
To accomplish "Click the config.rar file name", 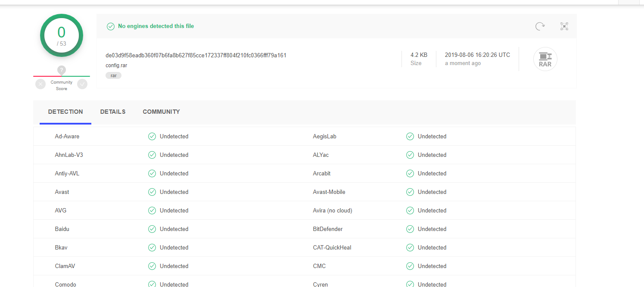I will 116,66.
